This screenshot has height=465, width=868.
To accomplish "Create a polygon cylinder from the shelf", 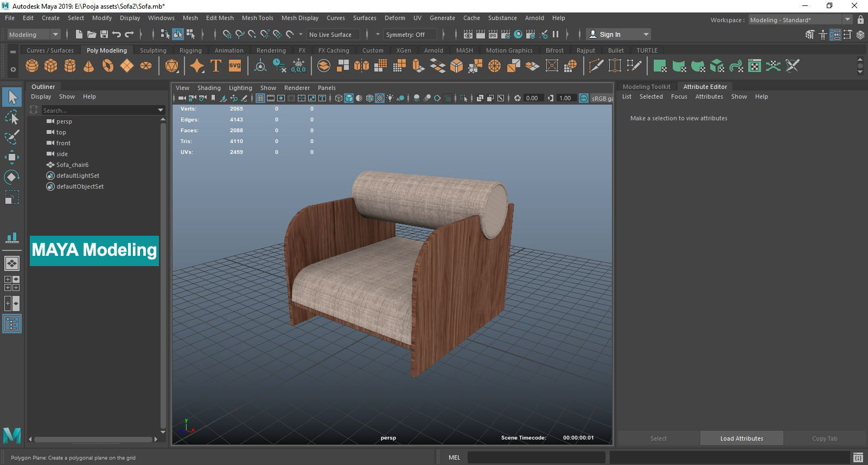I will click(70, 66).
